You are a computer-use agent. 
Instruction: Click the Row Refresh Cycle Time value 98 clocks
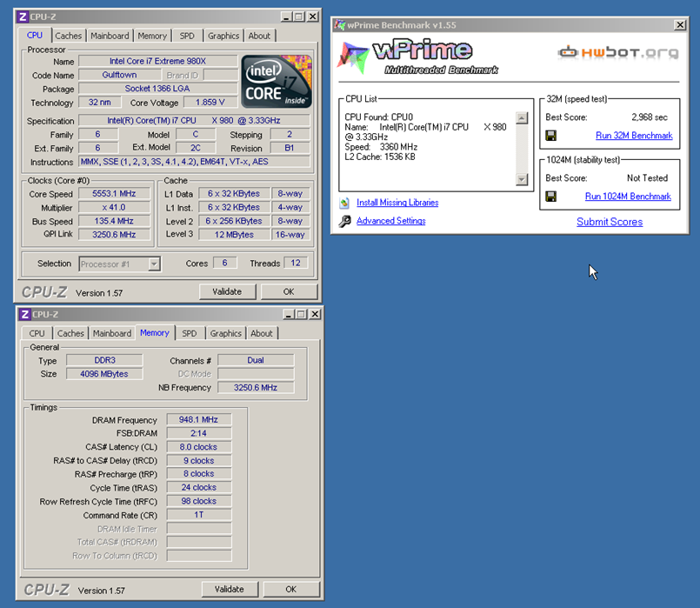tap(198, 501)
